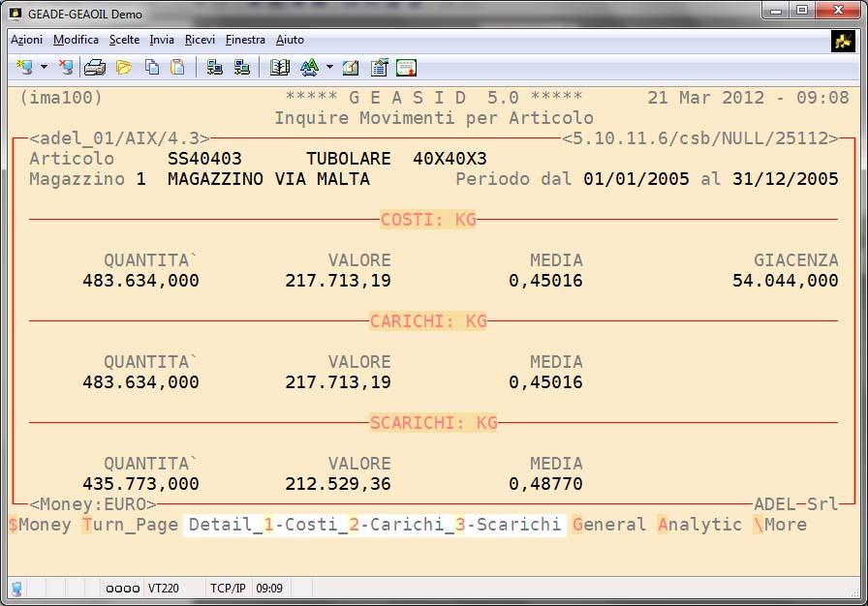Click the connection status icon in status bar

coord(17,588)
